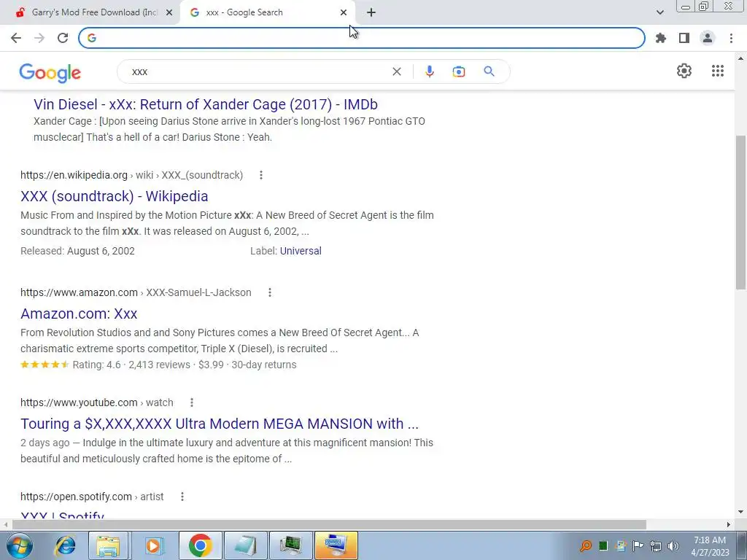Open Touring MEGA MANSION YouTube result
The width and height of the screenshot is (747, 560).
coord(220,424)
